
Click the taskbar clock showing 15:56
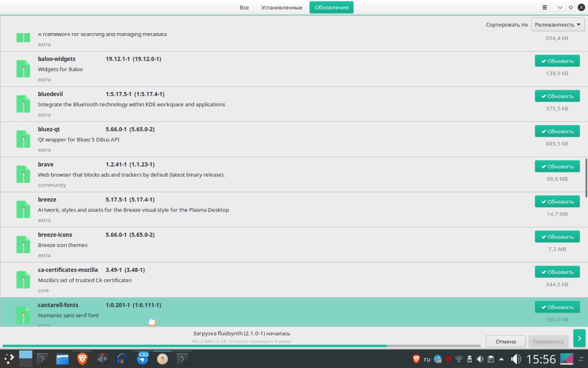tap(541, 359)
